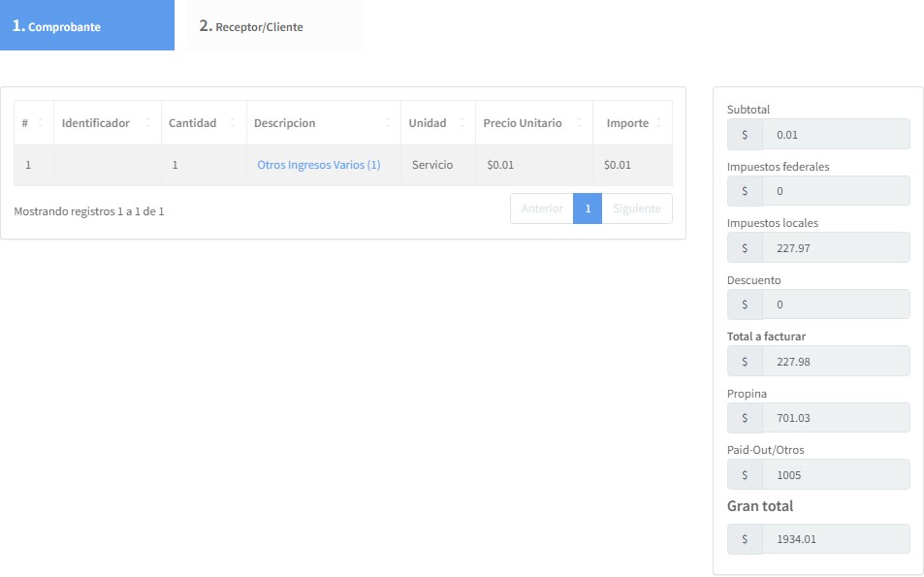Open Otros Ingresos Varios (1) link
Screen dimensions: 924x577
point(319,165)
